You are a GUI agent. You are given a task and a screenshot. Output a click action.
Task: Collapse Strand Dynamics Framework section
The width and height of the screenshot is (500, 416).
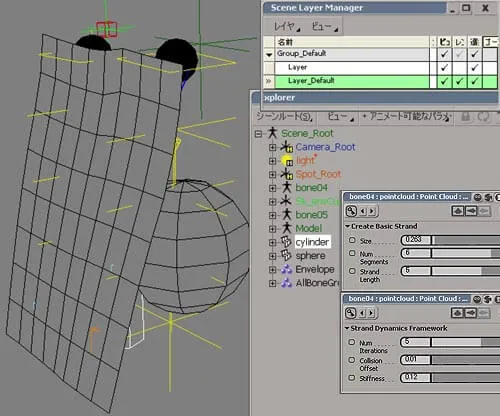[347, 328]
